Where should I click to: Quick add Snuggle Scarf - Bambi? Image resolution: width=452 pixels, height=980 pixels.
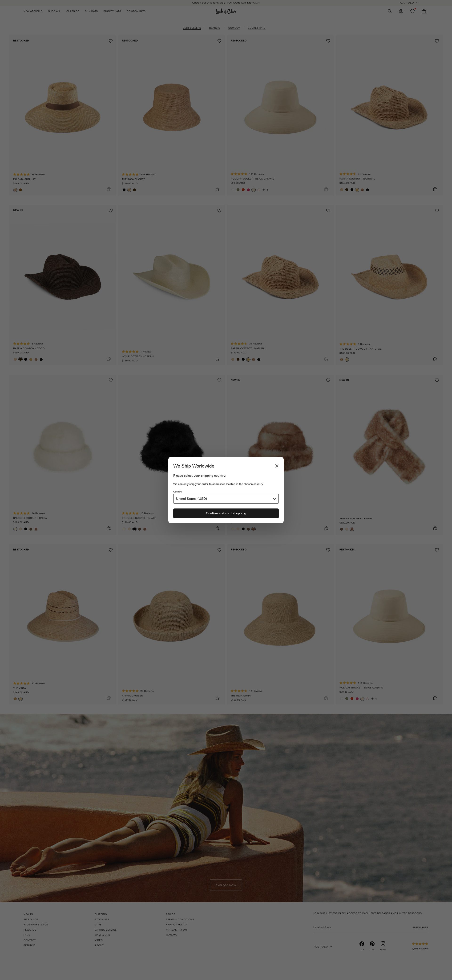point(435,528)
